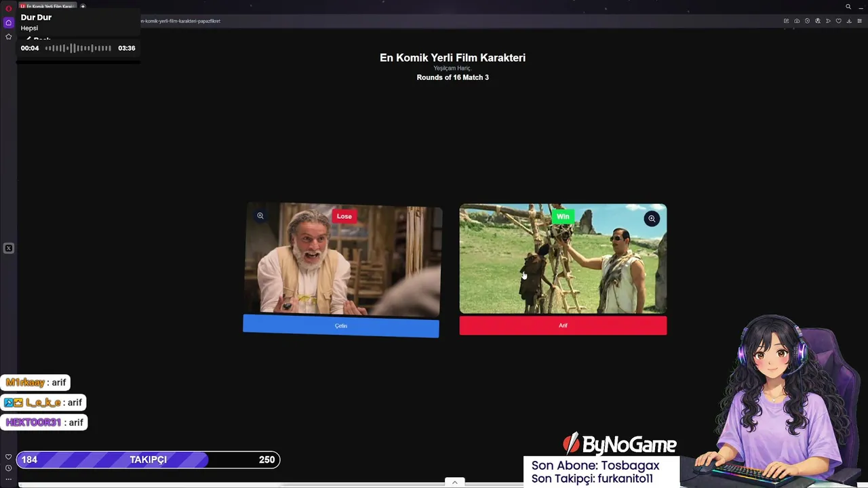Click Son Abone: Tosbagax text

coord(595,466)
